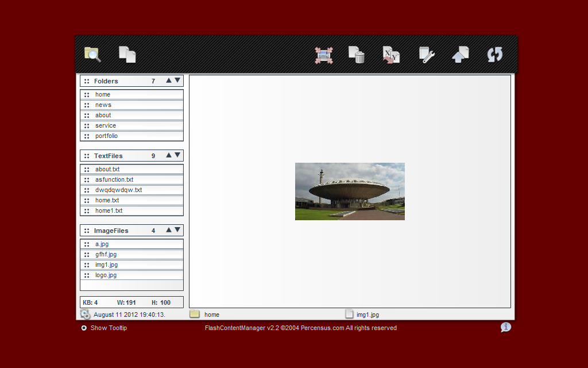Click the clock gear icon beside date
The width and height of the screenshot is (588, 368).
85,315
